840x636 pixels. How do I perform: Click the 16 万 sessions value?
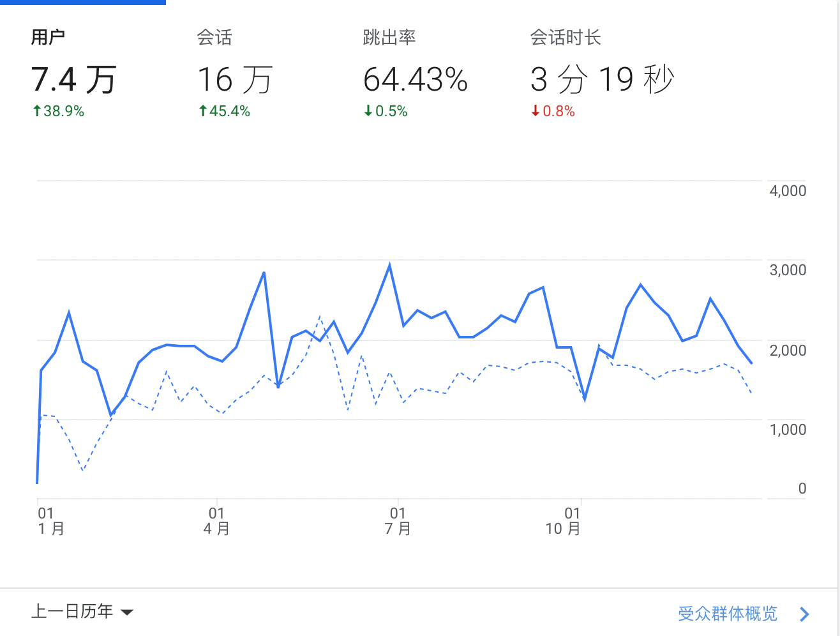pos(235,80)
